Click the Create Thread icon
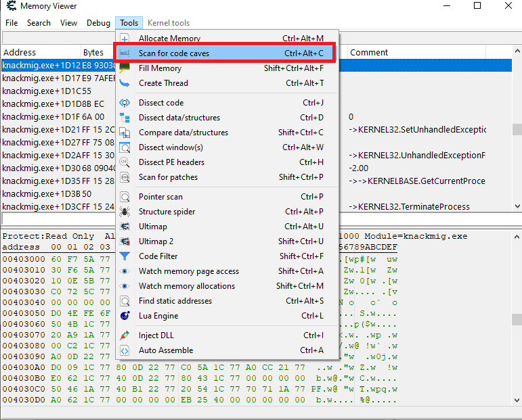 [x=125, y=83]
